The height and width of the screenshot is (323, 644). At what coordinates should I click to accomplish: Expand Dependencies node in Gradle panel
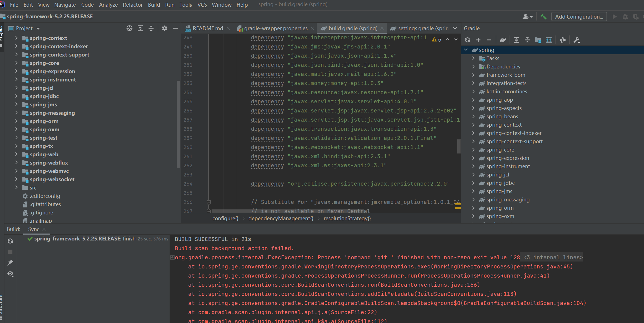click(x=473, y=66)
